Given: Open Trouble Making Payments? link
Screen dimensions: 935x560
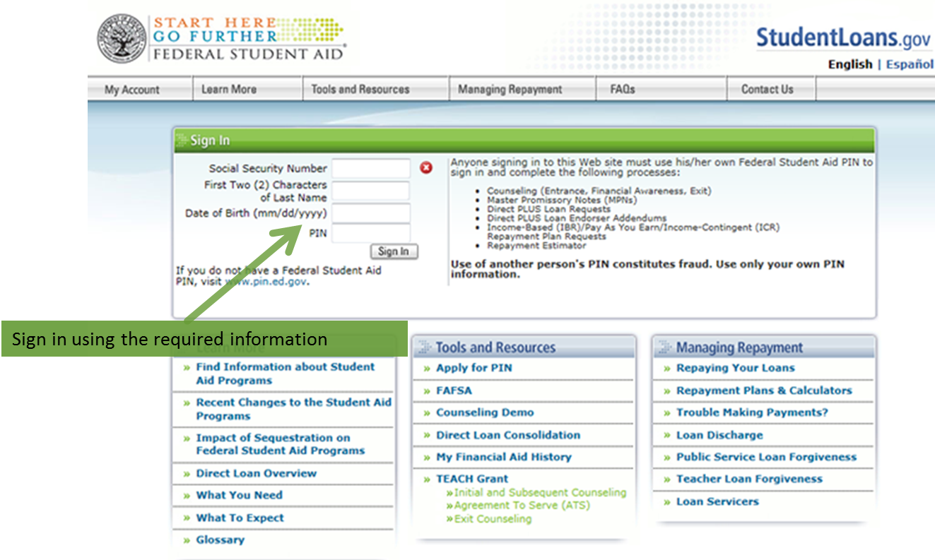Looking at the screenshot, I should pyautogui.click(x=752, y=412).
